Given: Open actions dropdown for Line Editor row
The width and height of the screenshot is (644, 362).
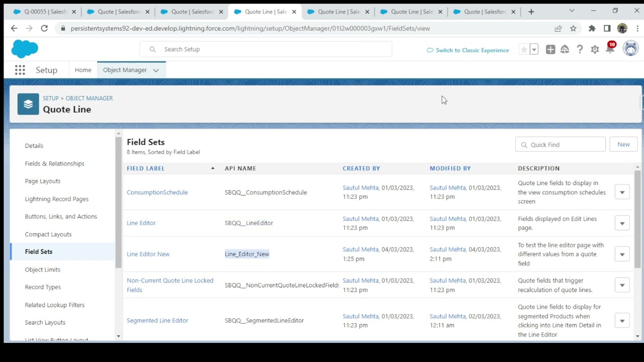Looking at the screenshot, I should click(x=622, y=223).
